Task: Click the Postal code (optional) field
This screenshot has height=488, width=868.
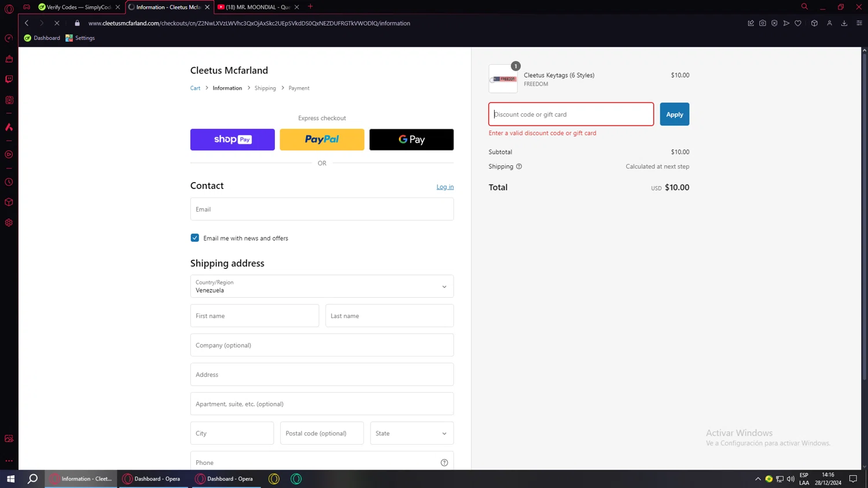Action: tap(322, 433)
